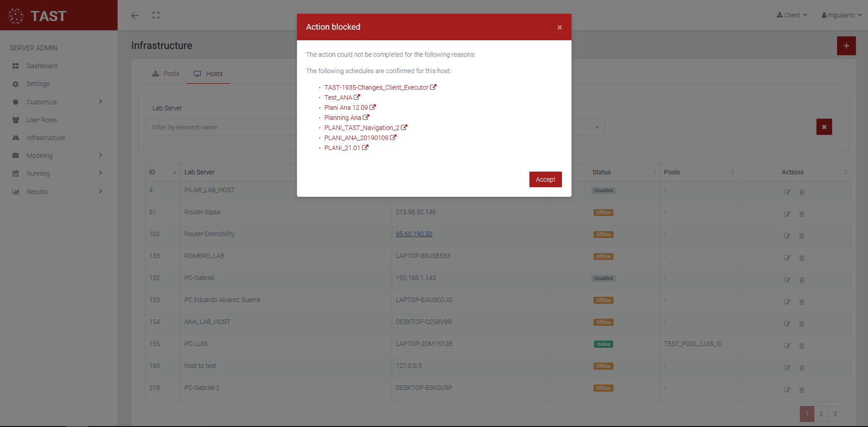868x427 pixels.
Task: Sort the table by ID column
Action: click(x=162, y=172)
